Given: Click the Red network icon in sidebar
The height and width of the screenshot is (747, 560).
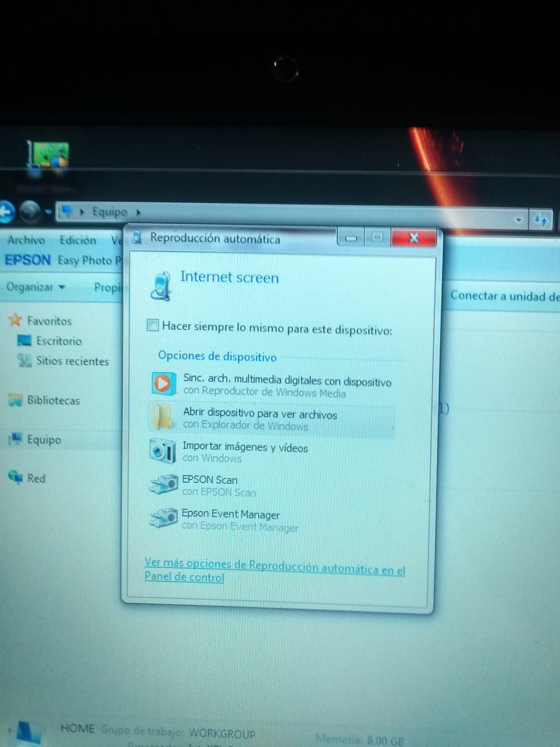Looking at the screenshot, I should click(15, 477).
